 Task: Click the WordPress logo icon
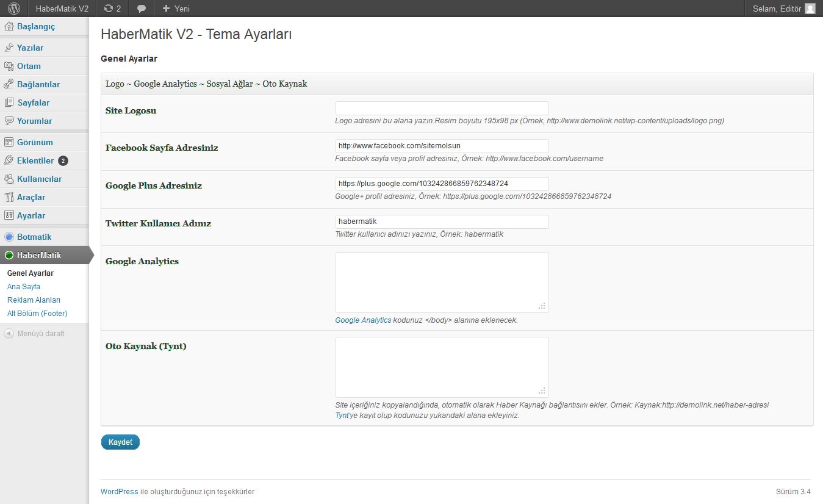[x=15, y=9]
